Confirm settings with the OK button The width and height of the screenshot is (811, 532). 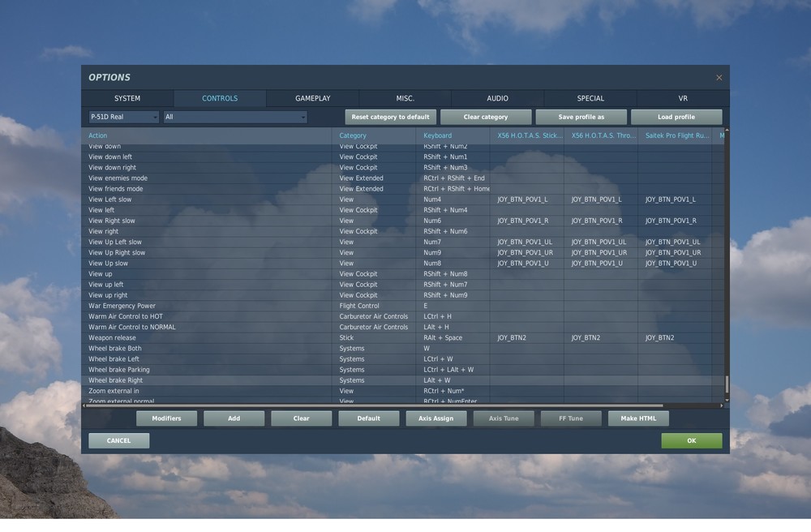tap(691, 440)
